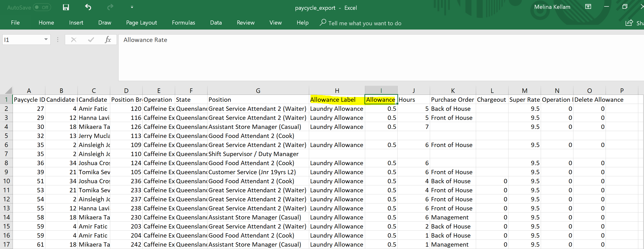Open the Formulas ribbon tab
The image size is (644, 249).
click(x=183, y=23)
